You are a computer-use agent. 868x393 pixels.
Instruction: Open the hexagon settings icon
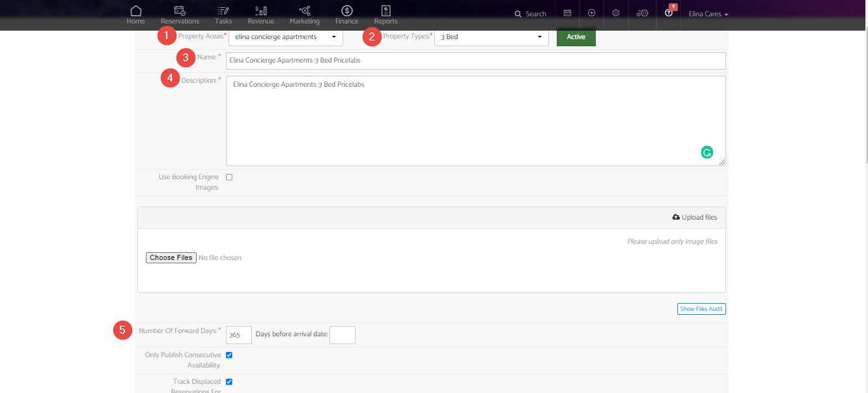pos(615,13)
